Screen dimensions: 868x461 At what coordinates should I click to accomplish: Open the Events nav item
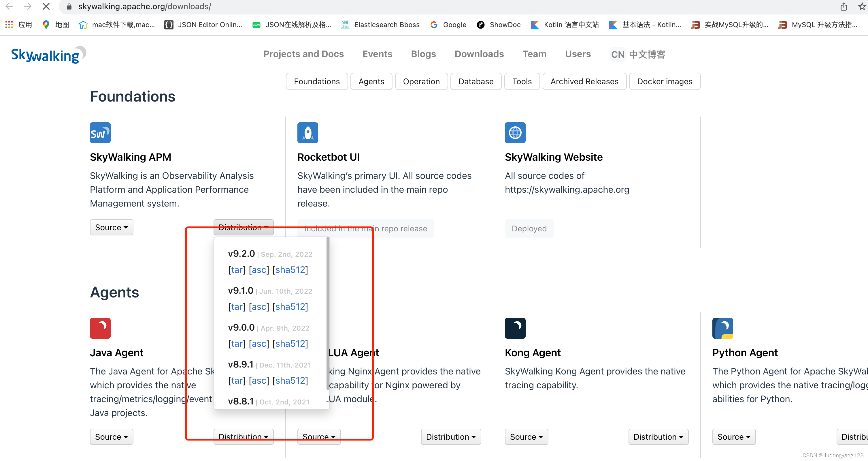pos(378,54)
